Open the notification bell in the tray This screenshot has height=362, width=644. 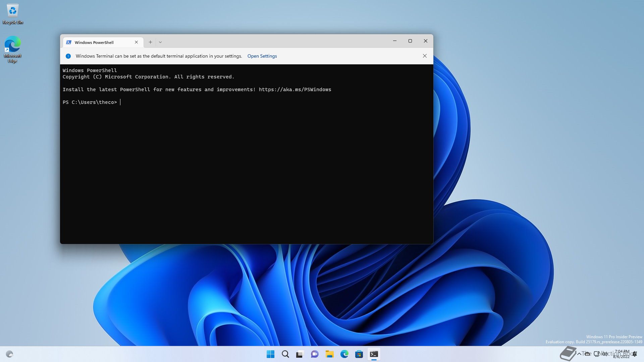(x=635, y=354)
